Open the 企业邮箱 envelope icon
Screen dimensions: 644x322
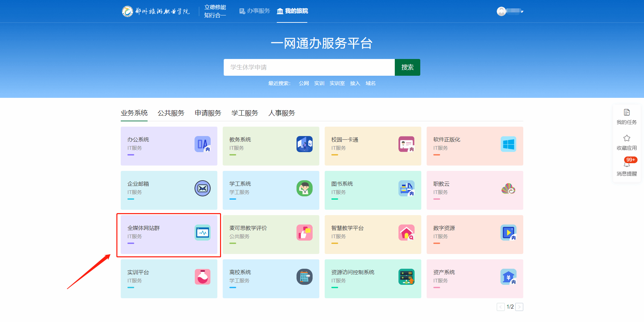(202, 188)
